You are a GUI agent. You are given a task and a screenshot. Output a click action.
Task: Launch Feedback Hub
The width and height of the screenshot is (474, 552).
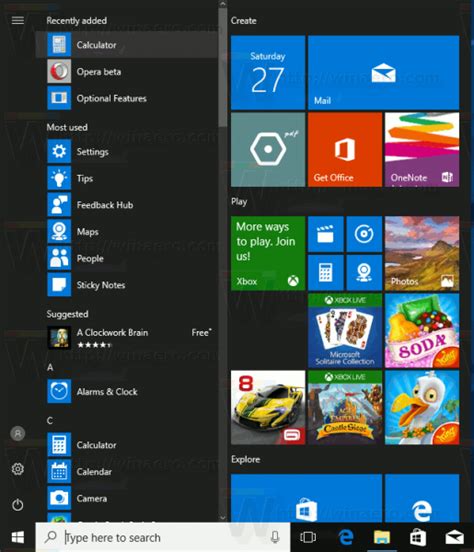pos(127,205)
